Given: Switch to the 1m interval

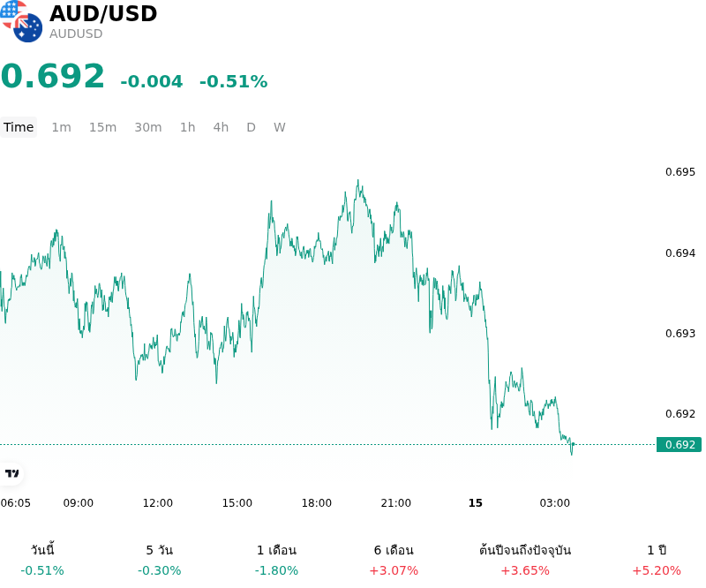Looking at the screenshot, I should (61, 127).
